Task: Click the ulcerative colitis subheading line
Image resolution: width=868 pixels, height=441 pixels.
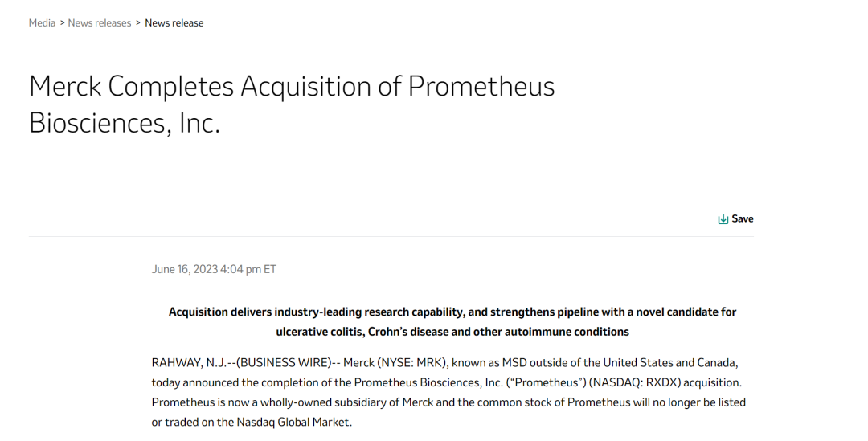Action: coord(452,332)
